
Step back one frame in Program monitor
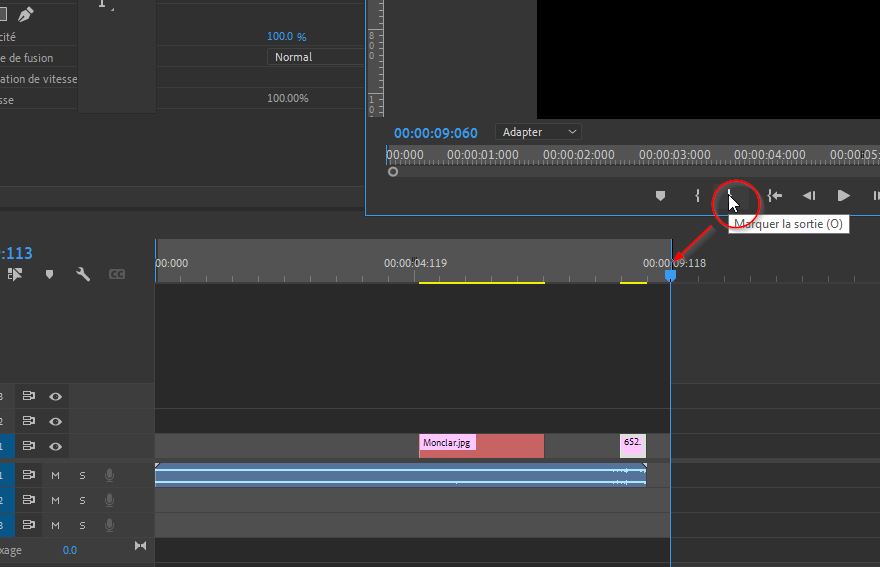pos(809,195)
